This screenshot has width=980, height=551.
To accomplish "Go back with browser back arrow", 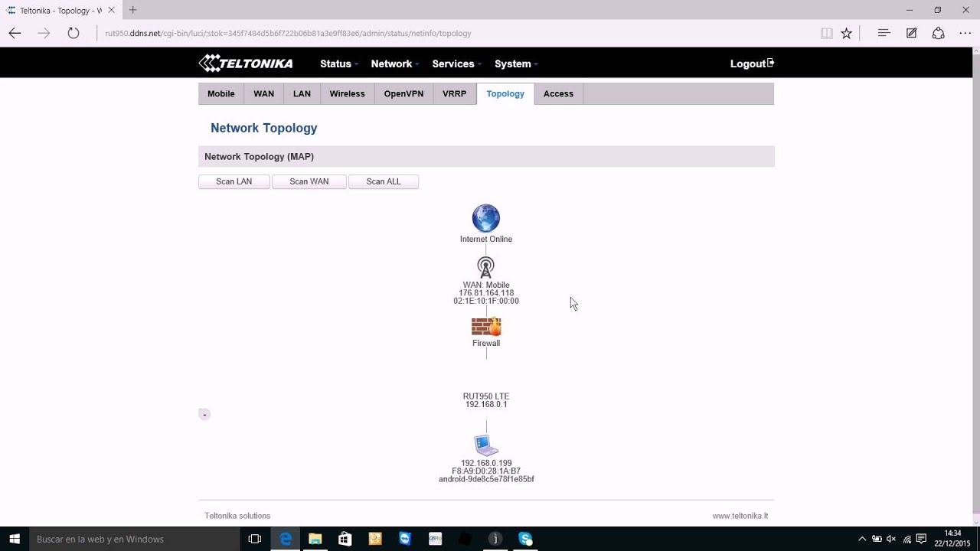I will coord(15,33).
